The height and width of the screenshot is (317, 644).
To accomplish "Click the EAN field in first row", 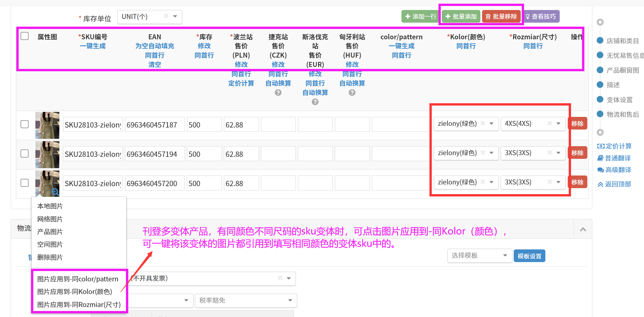I will point(155,125).
